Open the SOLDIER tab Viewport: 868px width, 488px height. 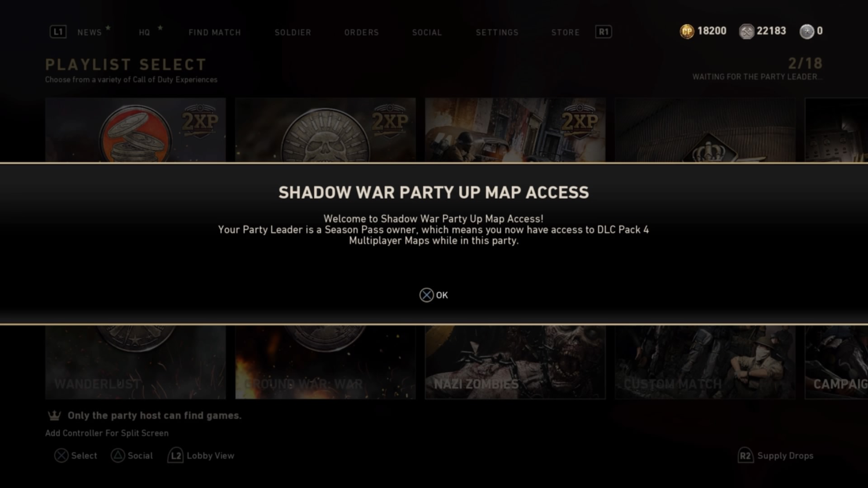(x=293, y=33)
